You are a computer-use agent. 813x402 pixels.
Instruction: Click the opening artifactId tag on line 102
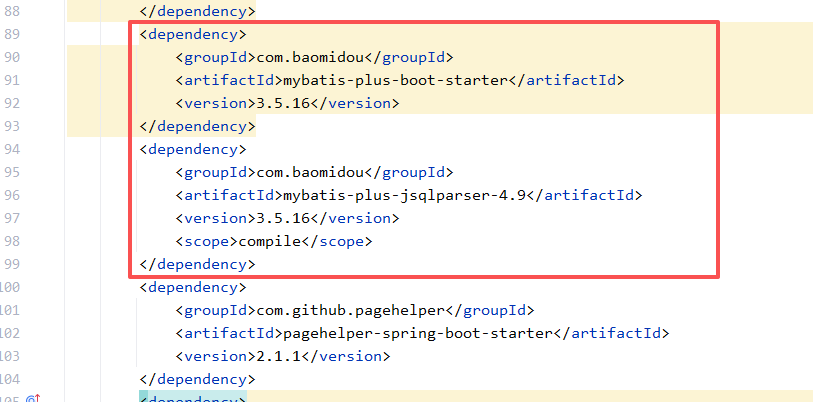pyautogui.click(x=229, y=334)
